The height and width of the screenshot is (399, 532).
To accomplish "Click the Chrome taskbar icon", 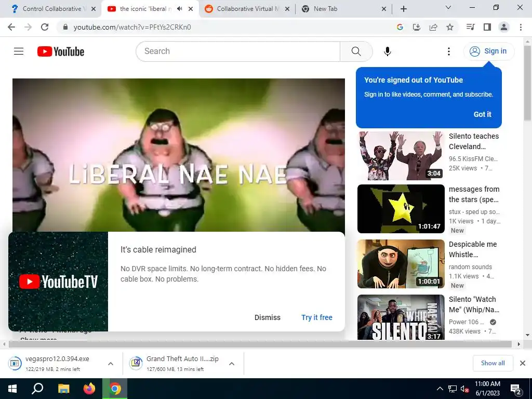I will 115,389.
